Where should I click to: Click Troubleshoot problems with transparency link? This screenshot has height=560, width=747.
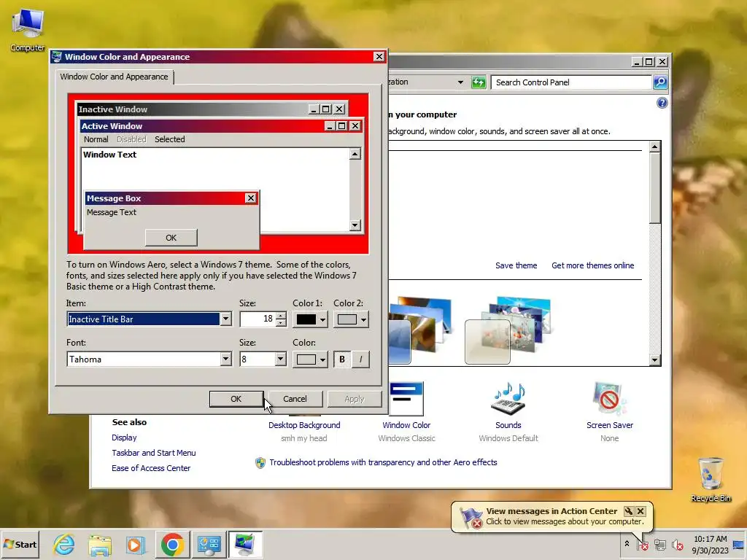pos(383,462)
